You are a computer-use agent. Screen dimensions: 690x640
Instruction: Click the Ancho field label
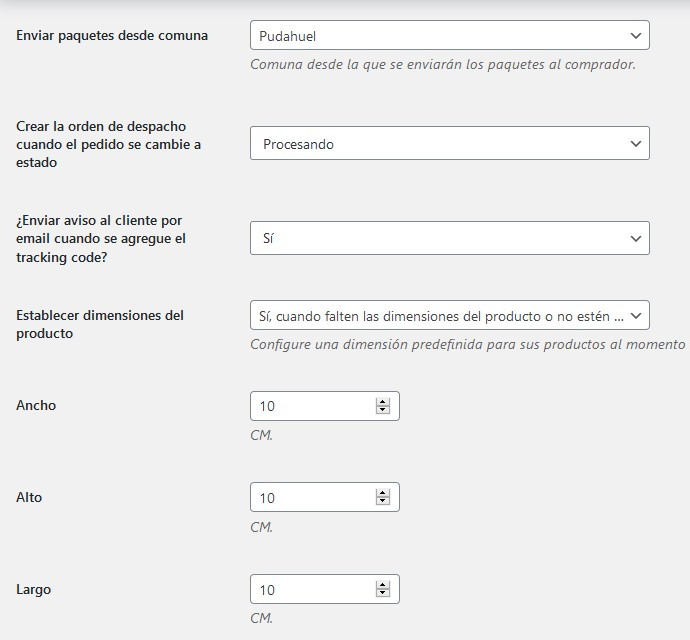36,406
